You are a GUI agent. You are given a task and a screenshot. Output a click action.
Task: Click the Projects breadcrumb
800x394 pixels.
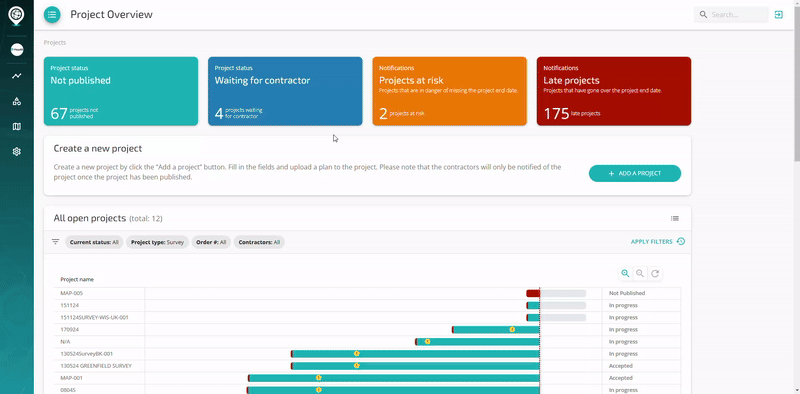[55, 43]
